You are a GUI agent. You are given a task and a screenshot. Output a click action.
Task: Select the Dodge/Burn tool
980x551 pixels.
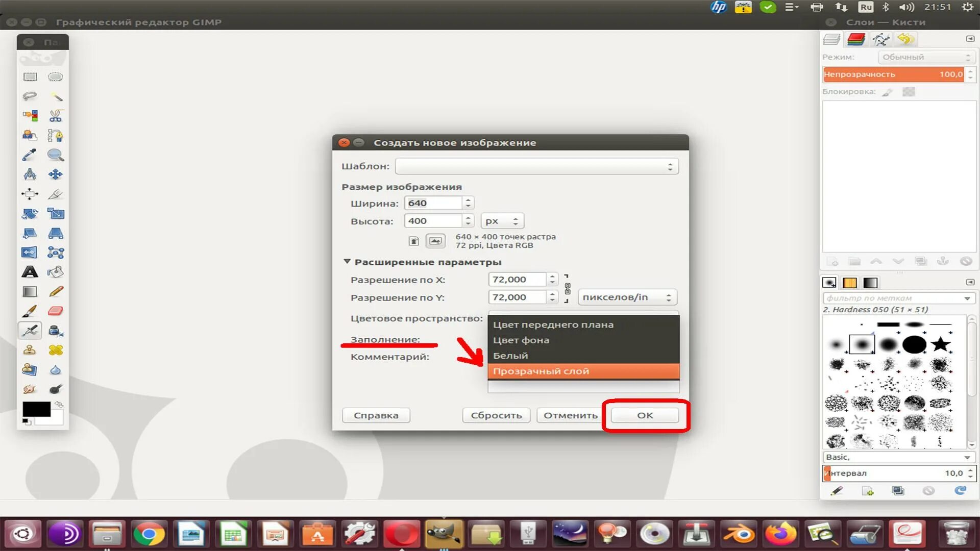coord(55,389)
